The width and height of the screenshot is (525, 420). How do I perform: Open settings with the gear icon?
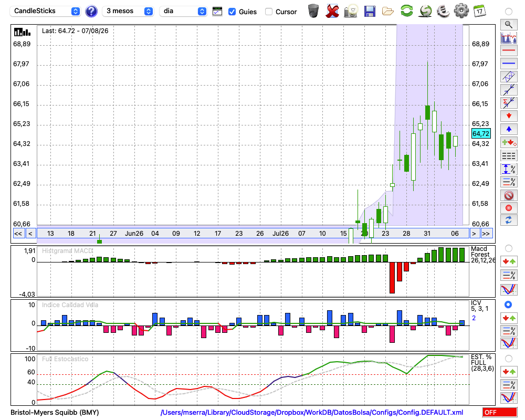coord(461,11)
